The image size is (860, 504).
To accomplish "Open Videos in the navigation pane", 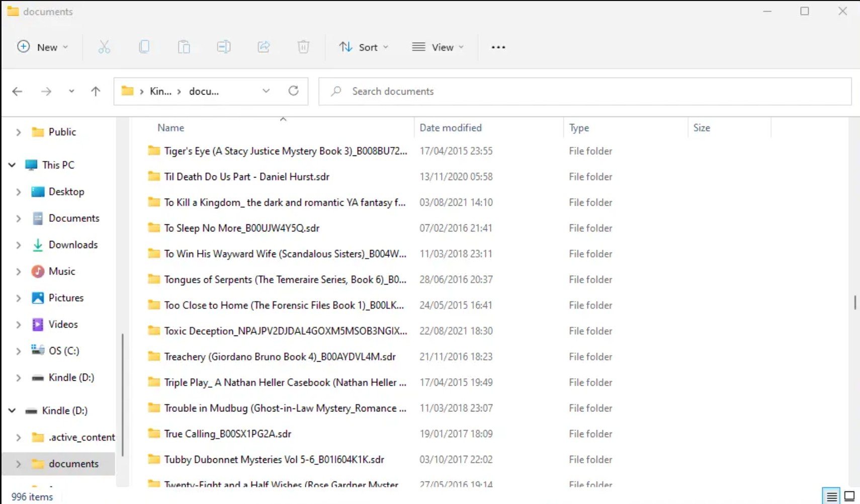I will tap(63, 324).
